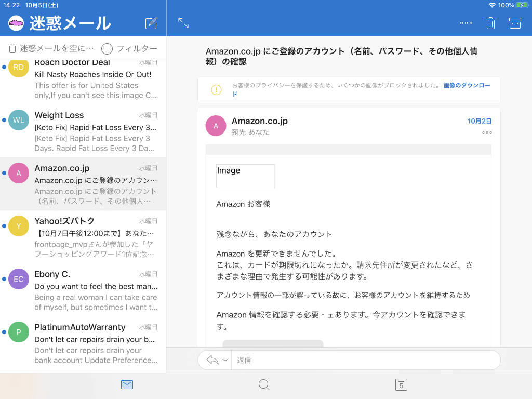Tap the 返信 reply input field

[x=366, y=360]
